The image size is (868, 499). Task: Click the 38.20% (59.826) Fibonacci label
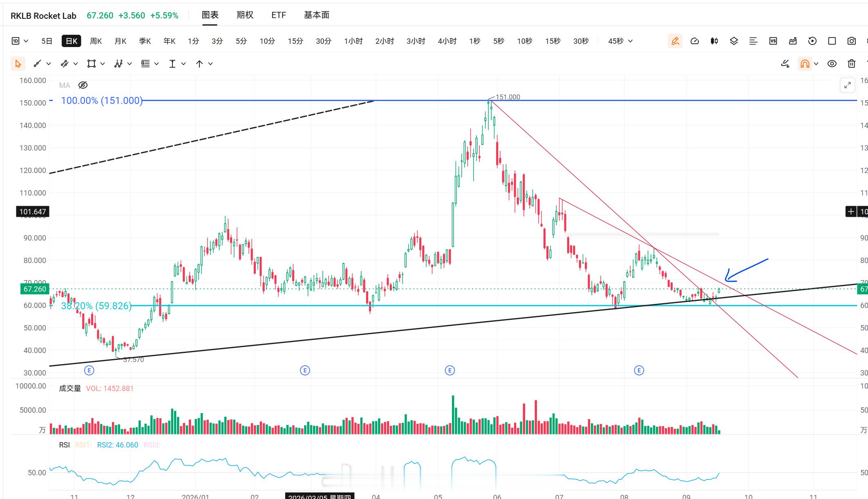pos(96,306)
